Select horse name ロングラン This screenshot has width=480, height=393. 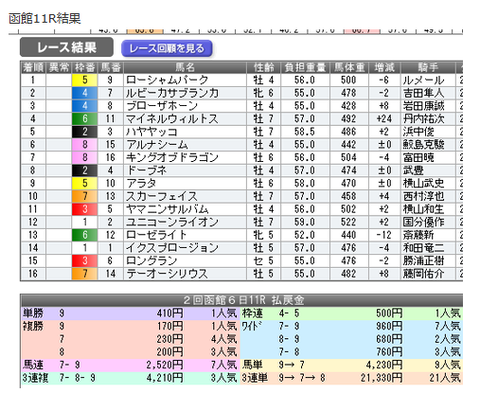[151, 261]
